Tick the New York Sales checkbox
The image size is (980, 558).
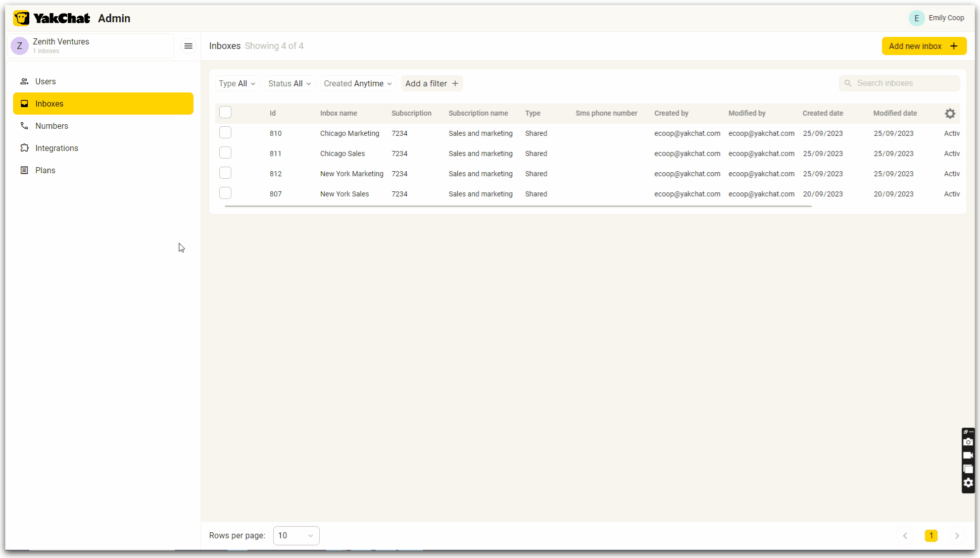pyautogui.click(x=225, y=193)
